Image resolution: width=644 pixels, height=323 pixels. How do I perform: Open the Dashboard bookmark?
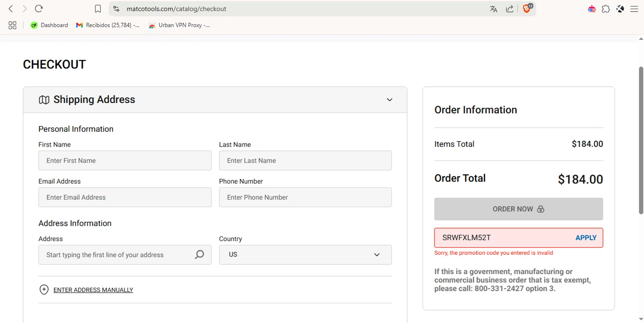tap(49, 25)
